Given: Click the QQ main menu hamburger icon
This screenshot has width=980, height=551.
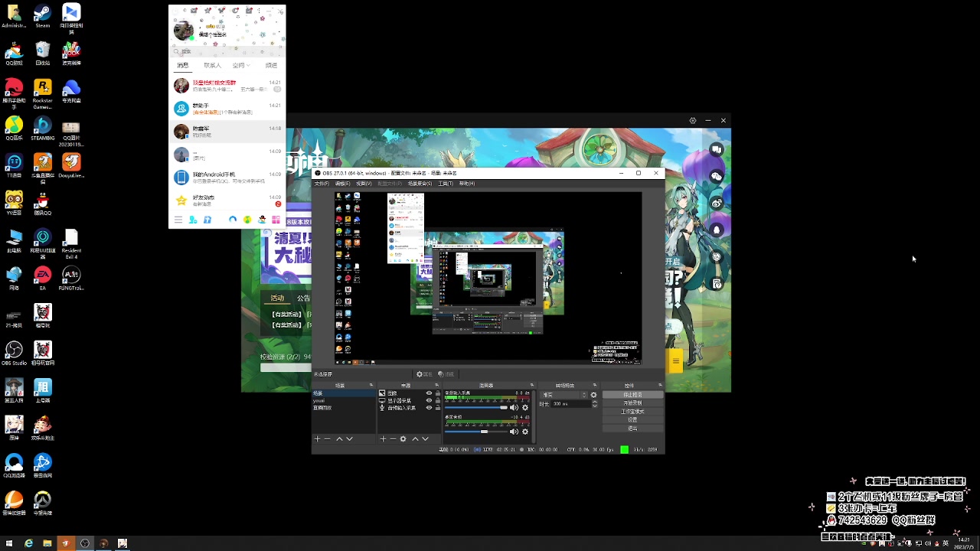Looking at the screenshot, I should coord(178,220).
